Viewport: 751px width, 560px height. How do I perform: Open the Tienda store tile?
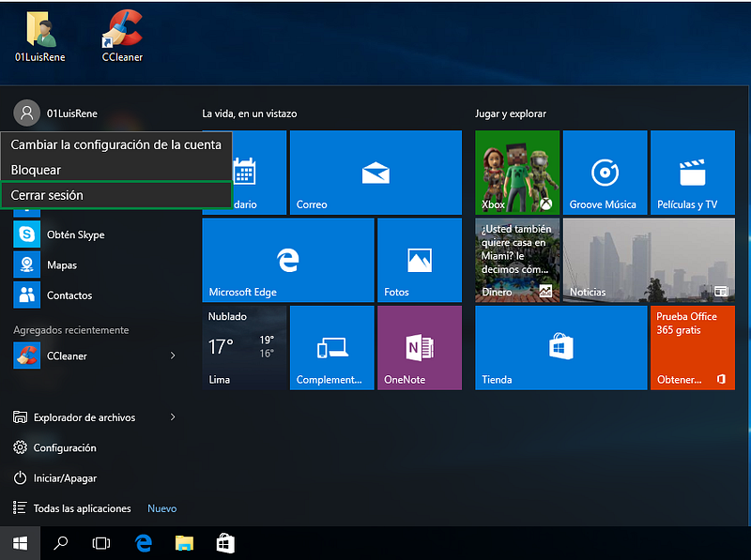[x=560, y=348]
